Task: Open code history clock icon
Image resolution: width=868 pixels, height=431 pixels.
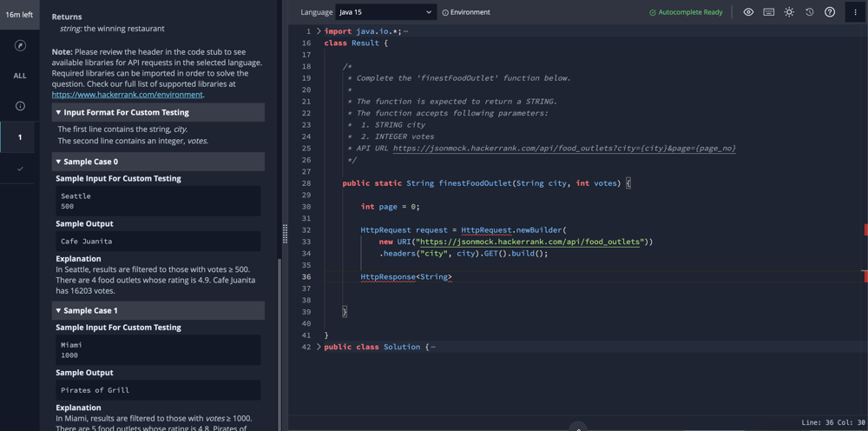Action: pos(809,12)
